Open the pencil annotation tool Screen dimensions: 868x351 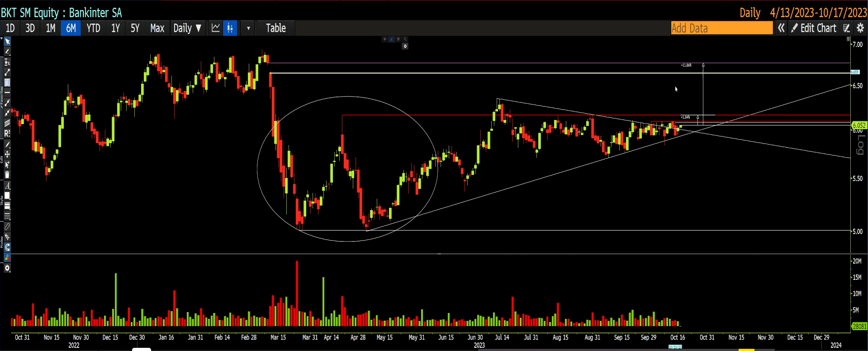coord(7,52)
